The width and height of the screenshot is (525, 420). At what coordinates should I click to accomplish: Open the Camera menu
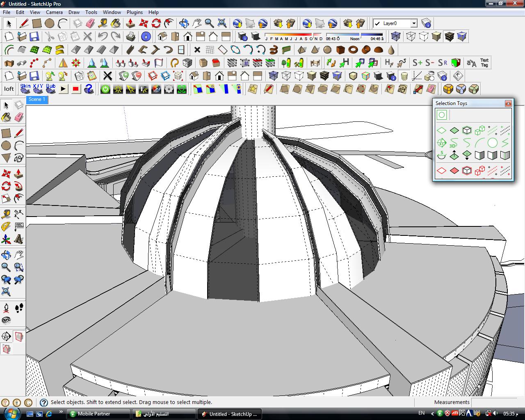[54, 12]
